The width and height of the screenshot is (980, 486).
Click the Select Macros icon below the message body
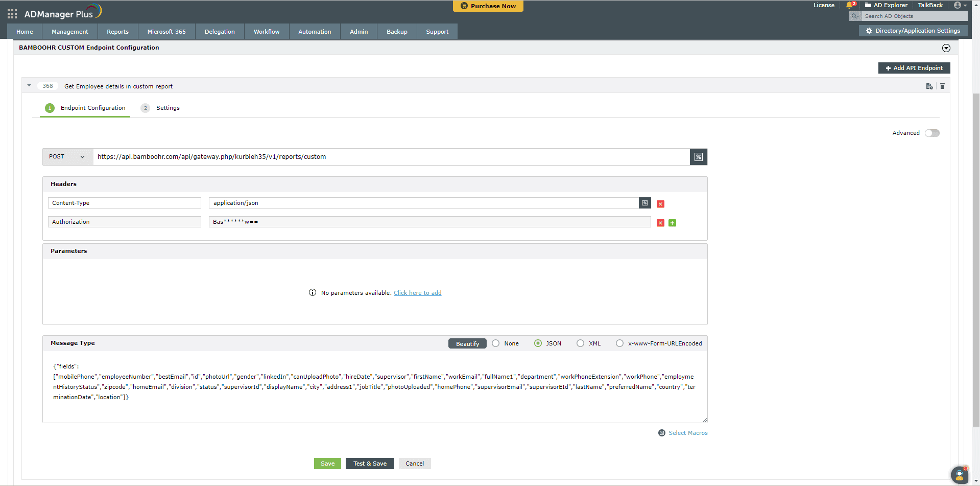pos(662,433)
